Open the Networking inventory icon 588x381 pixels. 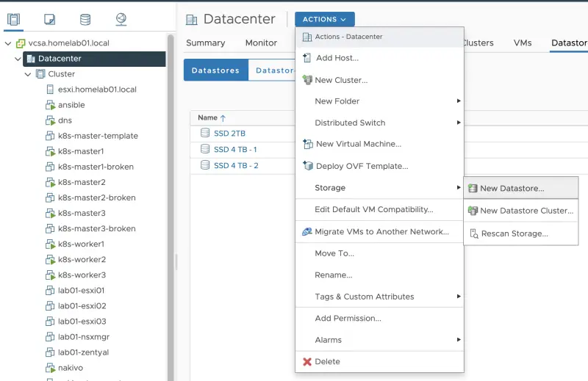pos(121,19)
